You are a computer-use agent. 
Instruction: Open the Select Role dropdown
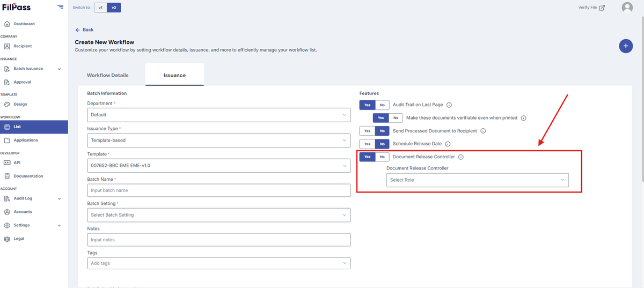[478, 180]
